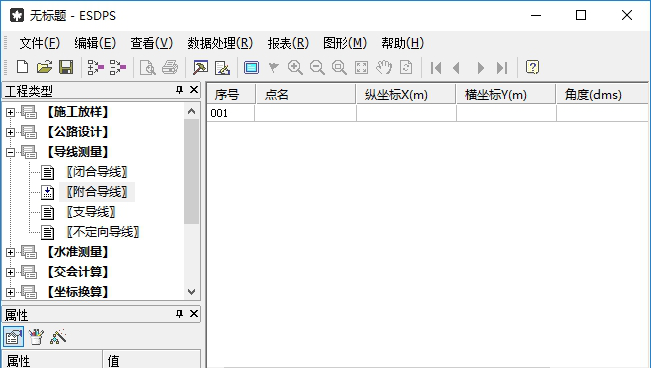The image size is (651, 382).
Task: Go to first record button
Action: [x=436, y=68]
